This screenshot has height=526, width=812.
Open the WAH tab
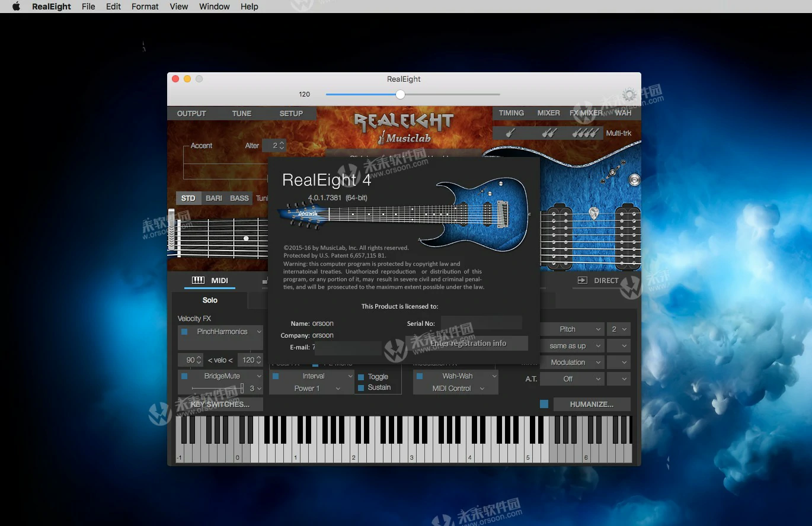coord(623,113)
